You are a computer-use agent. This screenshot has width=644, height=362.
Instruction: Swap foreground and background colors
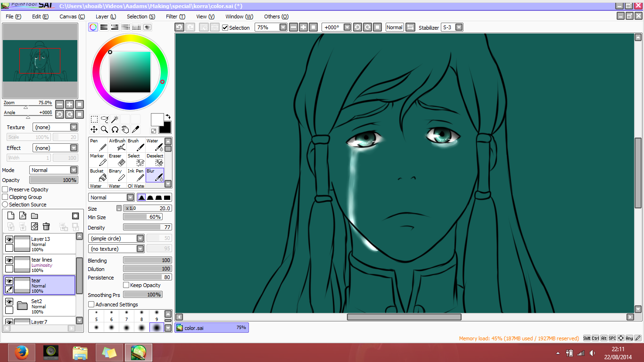(168, 116)
